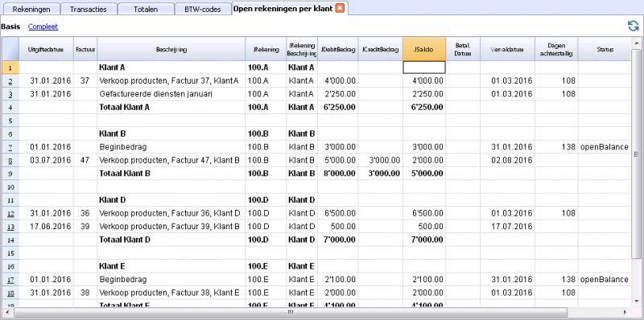Open row number 17 link
Screen dimensions: 644x320
(10, 280)
